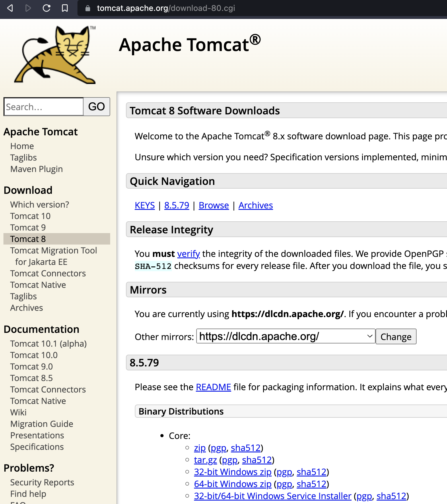Focus the Search input field

(x=44, y=107)
